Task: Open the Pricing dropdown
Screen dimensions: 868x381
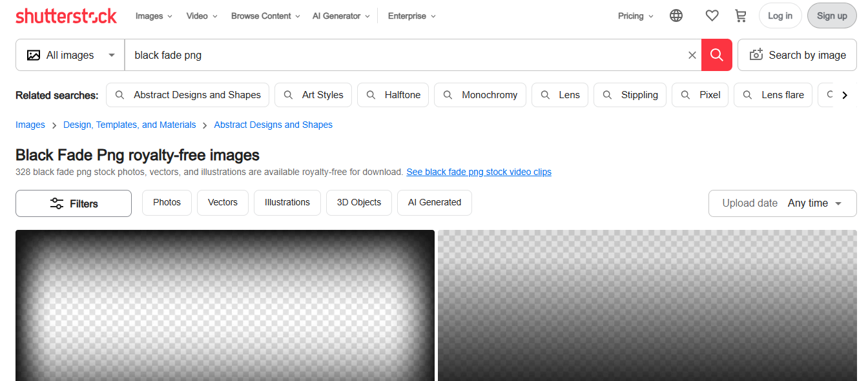Action: coord(635,16)
